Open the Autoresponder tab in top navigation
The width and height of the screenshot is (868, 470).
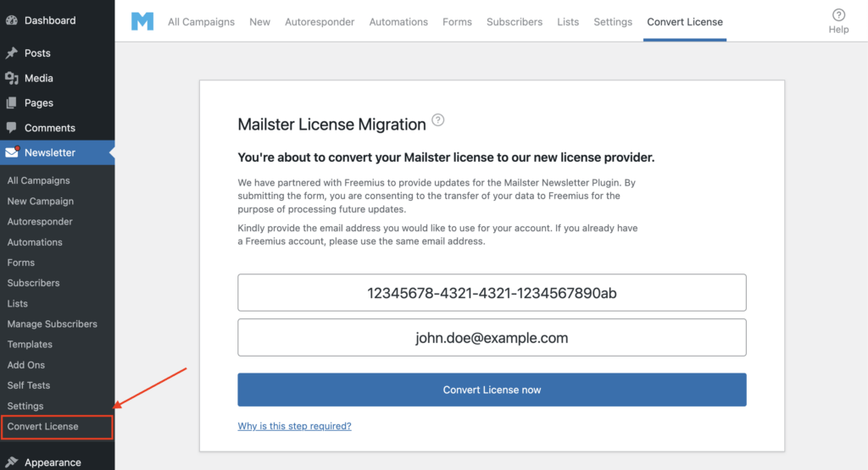(320, 22)
